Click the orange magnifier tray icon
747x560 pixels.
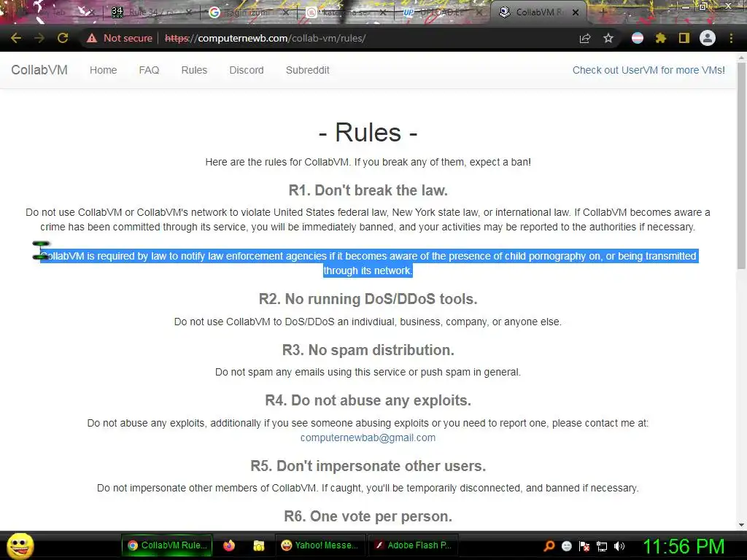pyautogui.click(x=549, y=546)
